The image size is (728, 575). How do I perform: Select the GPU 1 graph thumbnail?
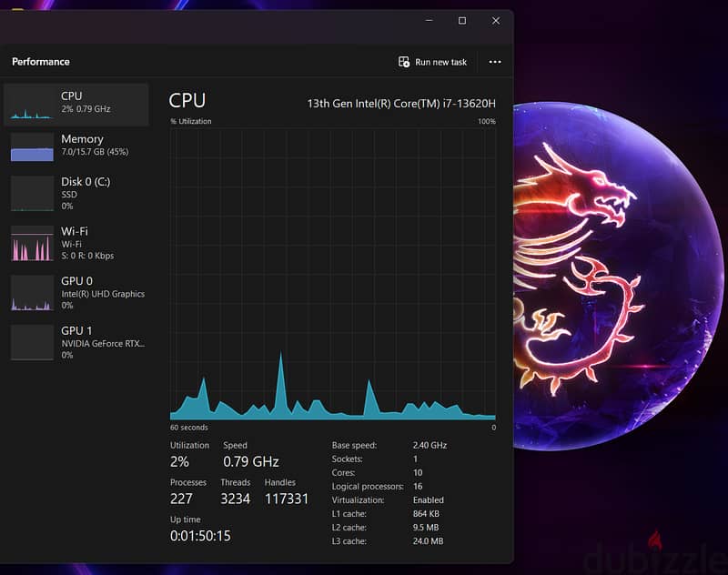pos(32,342)
